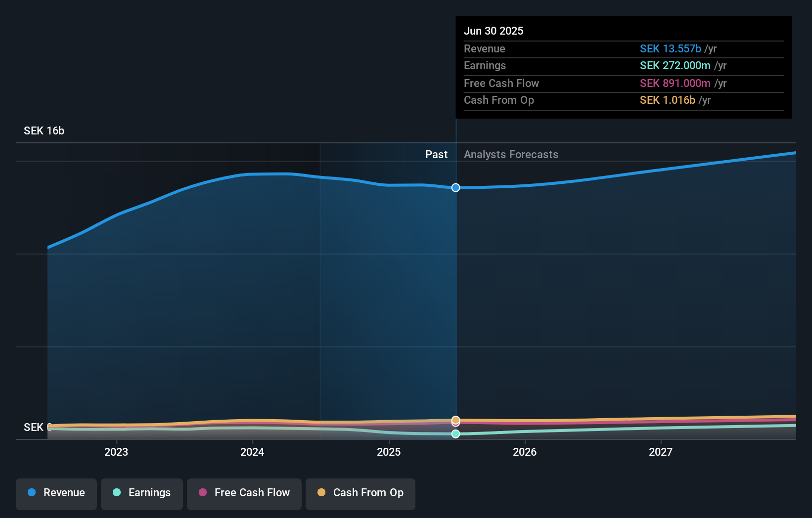This screenshot has width=812, height=518.
Task: Toggle the Revenue series in the legend
Action: tap(56, 493)
